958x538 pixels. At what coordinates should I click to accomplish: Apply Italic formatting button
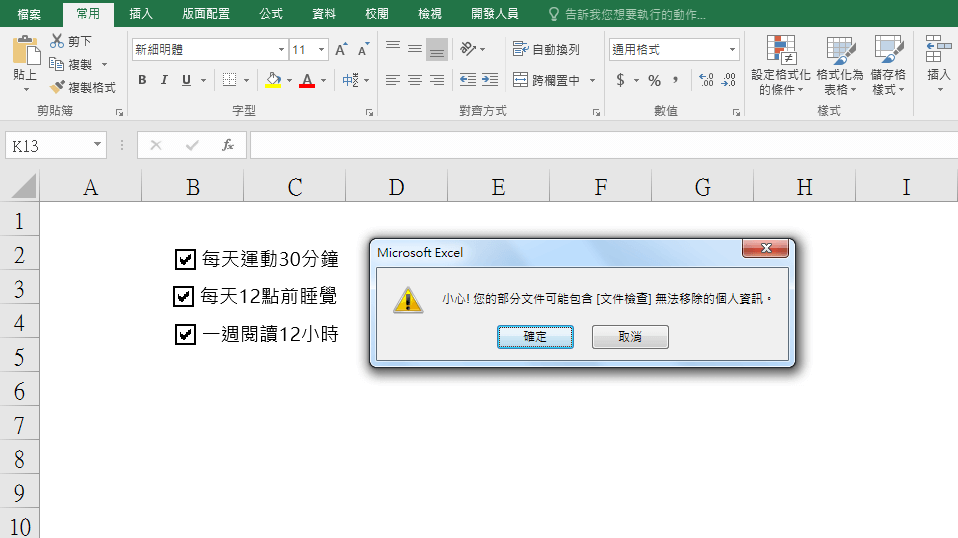[x=163, y=80]
